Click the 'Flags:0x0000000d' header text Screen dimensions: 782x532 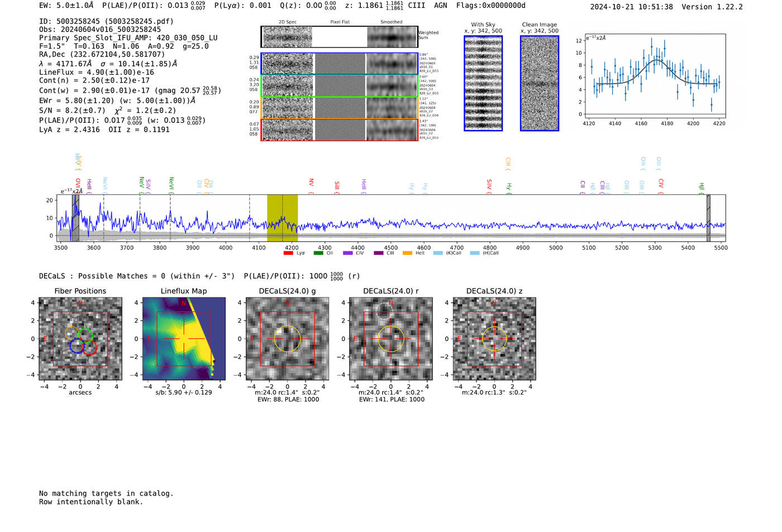(x=490, y=6)
